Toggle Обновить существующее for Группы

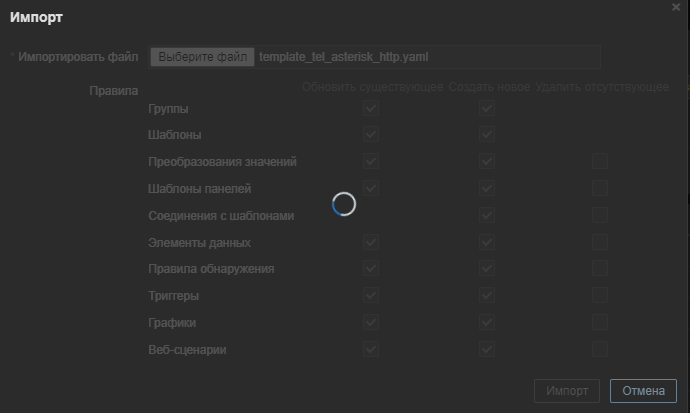point(371,108)
